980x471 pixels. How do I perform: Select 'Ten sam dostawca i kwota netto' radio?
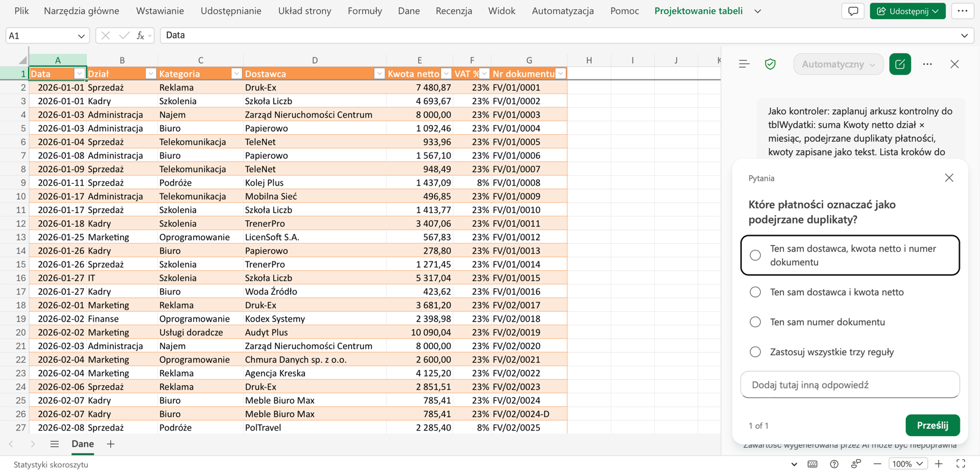point(755,292)
